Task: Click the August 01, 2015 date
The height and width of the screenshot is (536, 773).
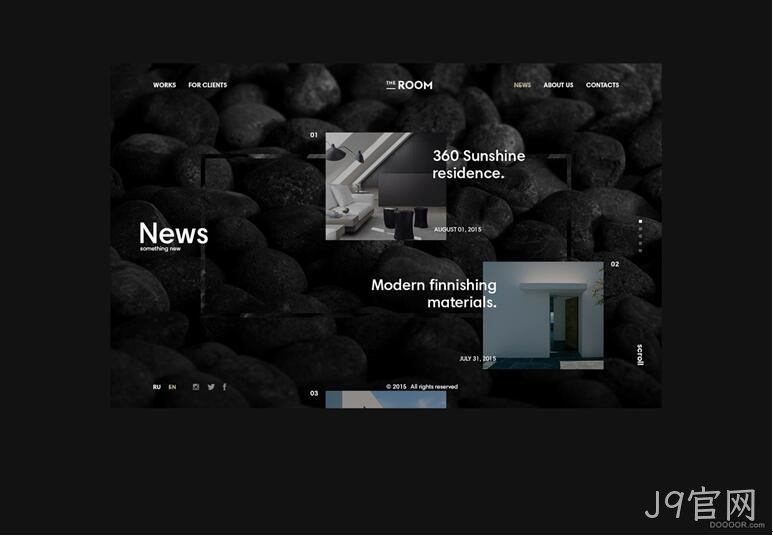Action: (457, 229)
